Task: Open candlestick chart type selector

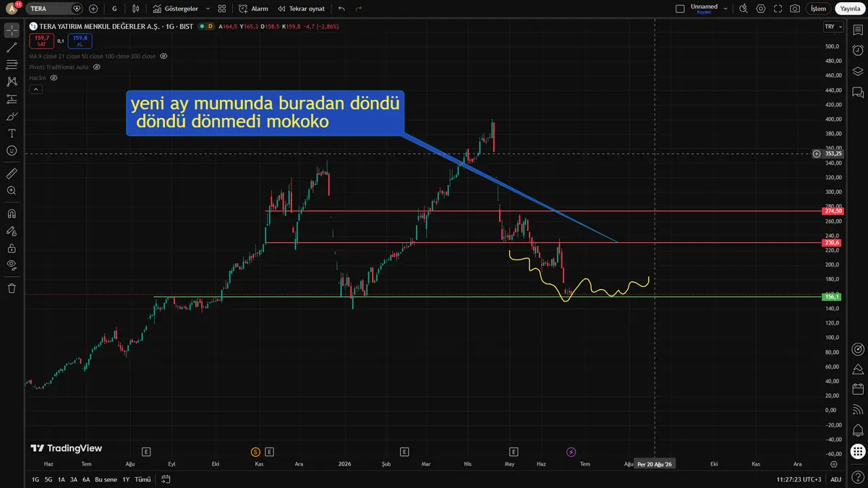Action: (136, 9)
